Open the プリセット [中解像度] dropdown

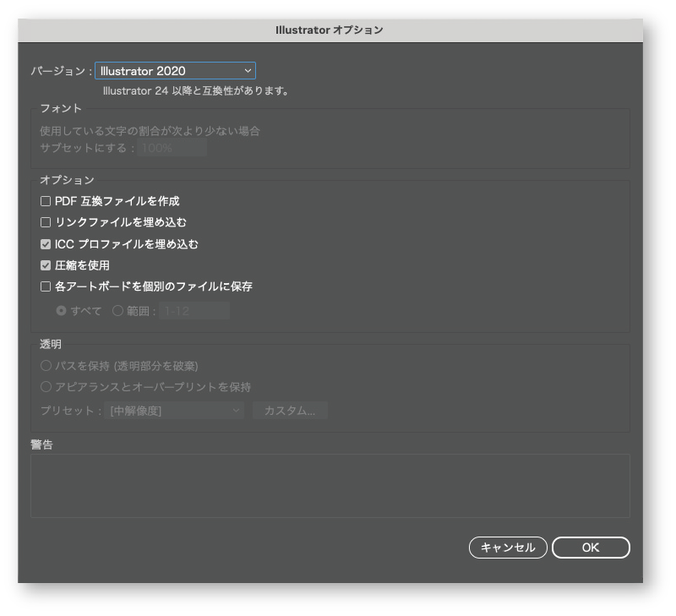point(174,411)
